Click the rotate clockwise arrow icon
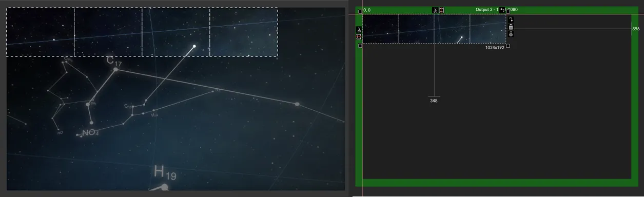The image size is (644, 197). point(511,19)
